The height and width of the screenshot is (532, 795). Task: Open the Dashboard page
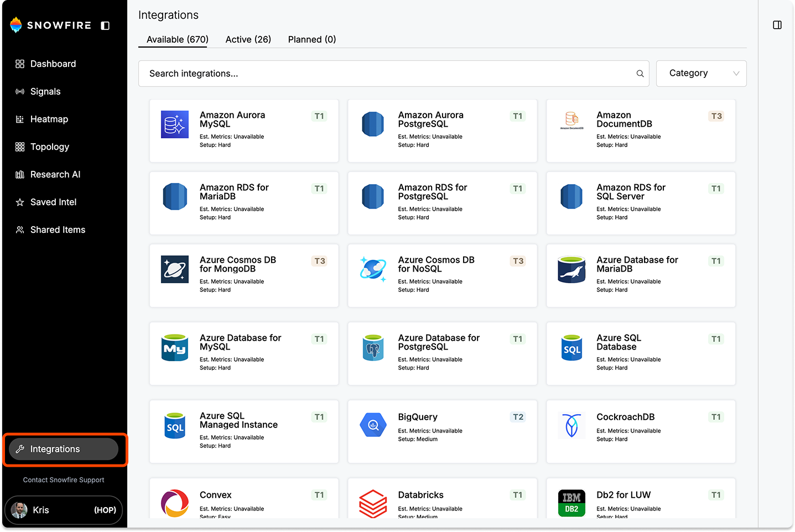(x=53, y=64)
